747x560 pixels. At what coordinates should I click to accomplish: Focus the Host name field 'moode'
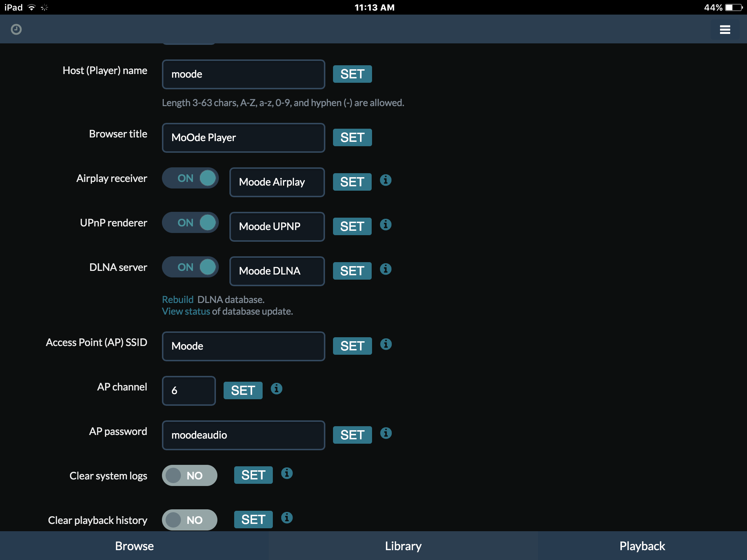tap(244, 74)
